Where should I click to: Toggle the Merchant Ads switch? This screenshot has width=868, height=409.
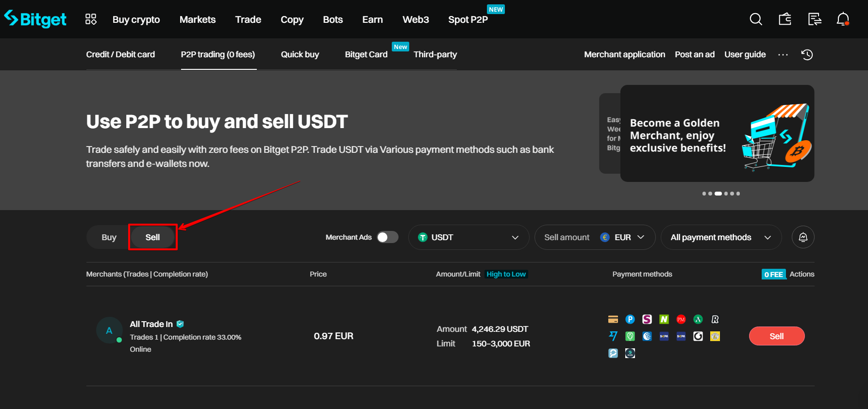tap(387, 237)
